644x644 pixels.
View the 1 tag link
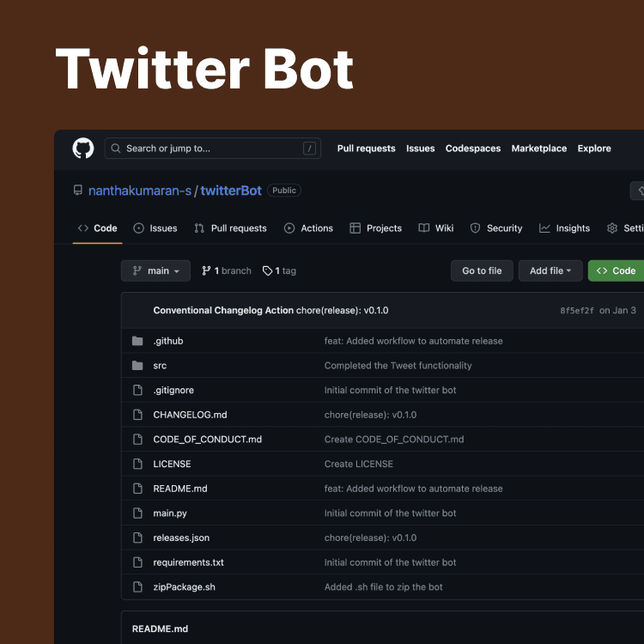pyautogui.click(x=279, y=270)
